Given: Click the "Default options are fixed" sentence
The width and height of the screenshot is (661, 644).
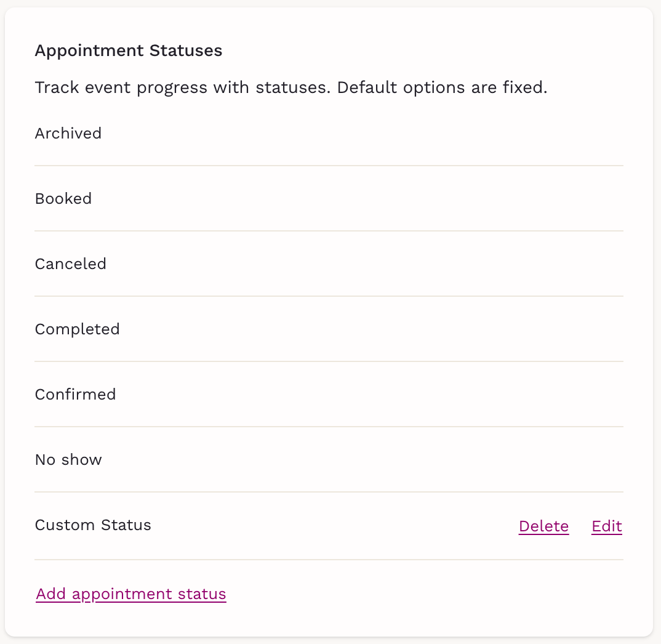Looking at the screenshot, I should 442,88.
